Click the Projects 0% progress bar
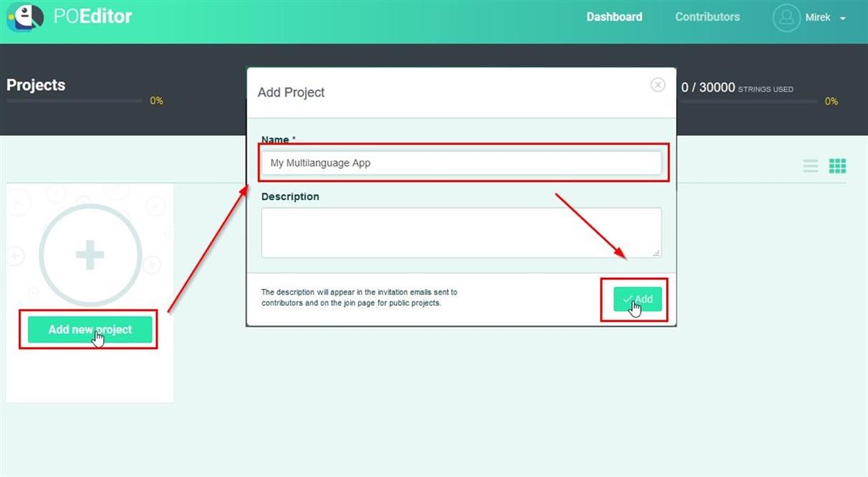 coord(74,100)
